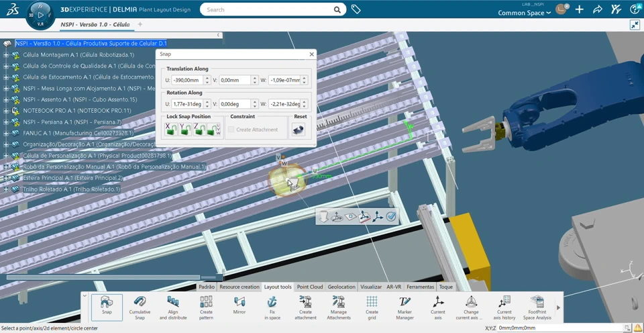Image resolution: width=644 pixels, height=333 pixels.
Task: Select the Cumulative Snap tool
Action: coord(140,307)
